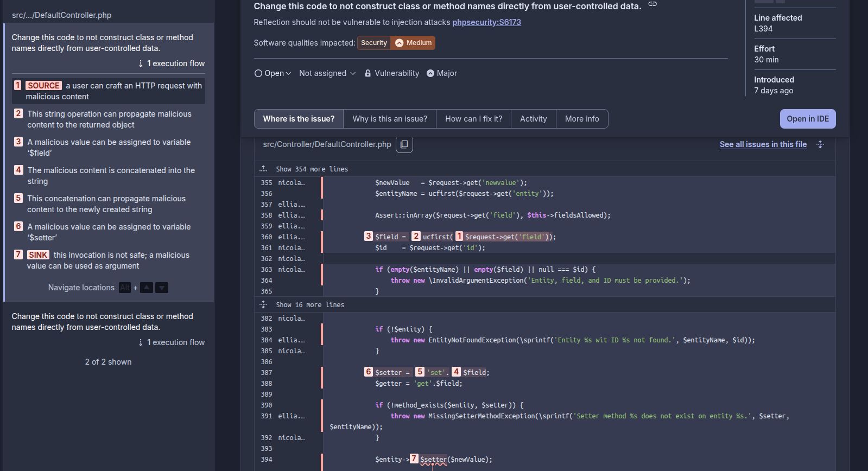The width and height of the screenshot is (868, 471).
Task: Click location marker 3 before $field in code
Action: click(x=369, y=236)
